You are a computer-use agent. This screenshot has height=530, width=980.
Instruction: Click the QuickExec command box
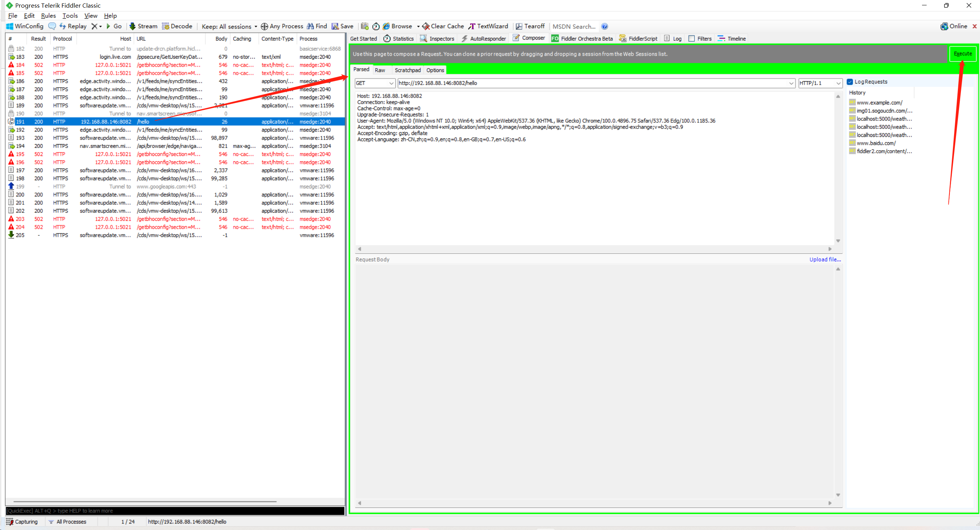pos(175,511)
